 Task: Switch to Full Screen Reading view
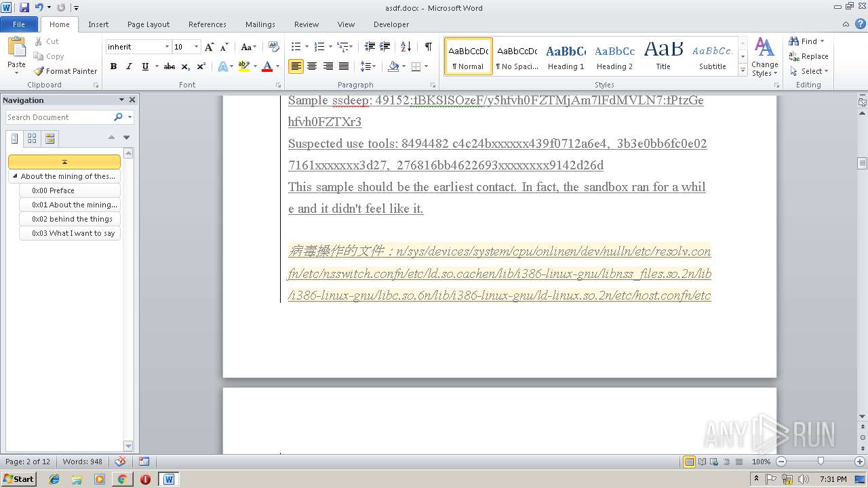(x=702, y=462)
